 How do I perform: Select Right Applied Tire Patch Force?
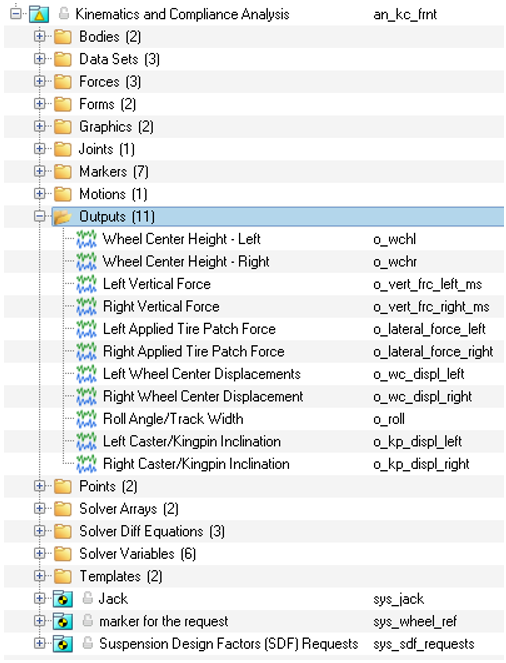click(x=194, y=351)
